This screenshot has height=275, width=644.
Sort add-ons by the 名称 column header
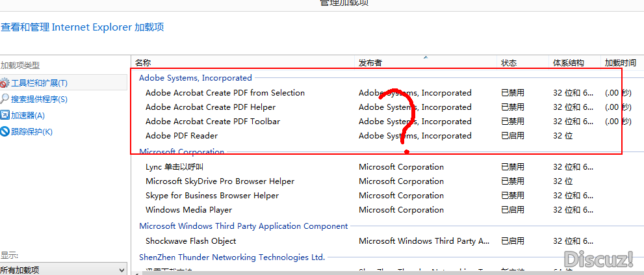[x=143, y=63]
